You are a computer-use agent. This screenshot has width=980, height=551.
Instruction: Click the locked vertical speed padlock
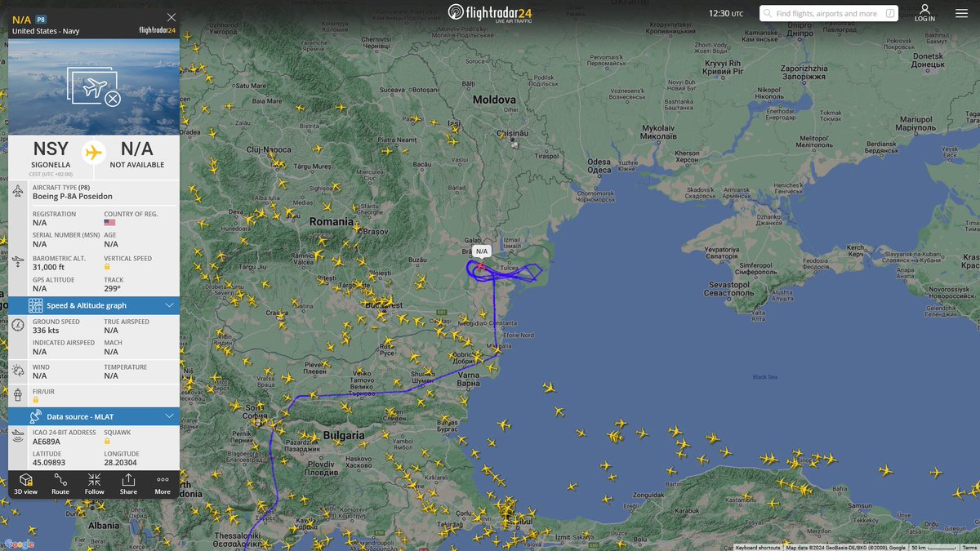[107, 267]
